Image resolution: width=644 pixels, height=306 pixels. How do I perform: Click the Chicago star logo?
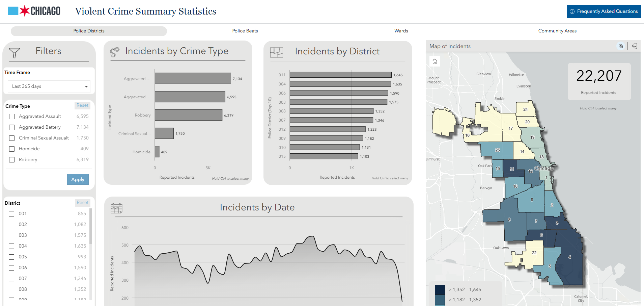pyautogui.click(x=24, y=11)
